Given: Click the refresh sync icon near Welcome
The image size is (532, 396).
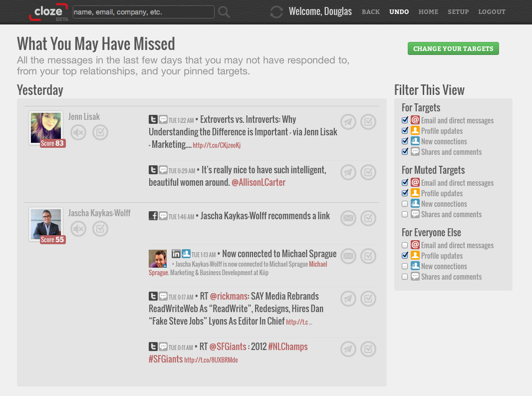Looking at the screenshot, I should 276,12.
